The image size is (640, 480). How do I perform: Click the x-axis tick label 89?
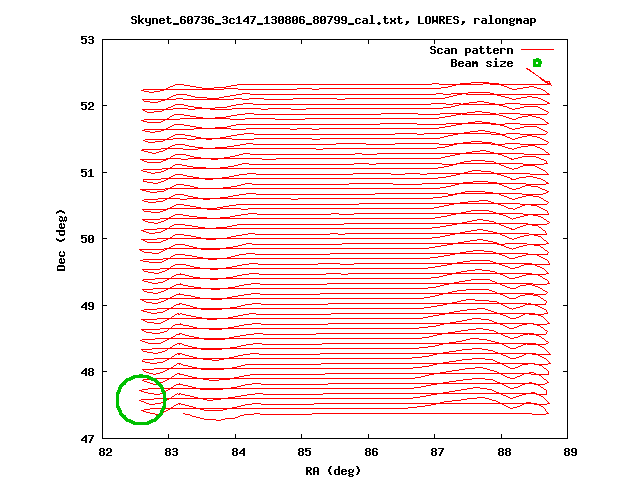click(571, 452)
